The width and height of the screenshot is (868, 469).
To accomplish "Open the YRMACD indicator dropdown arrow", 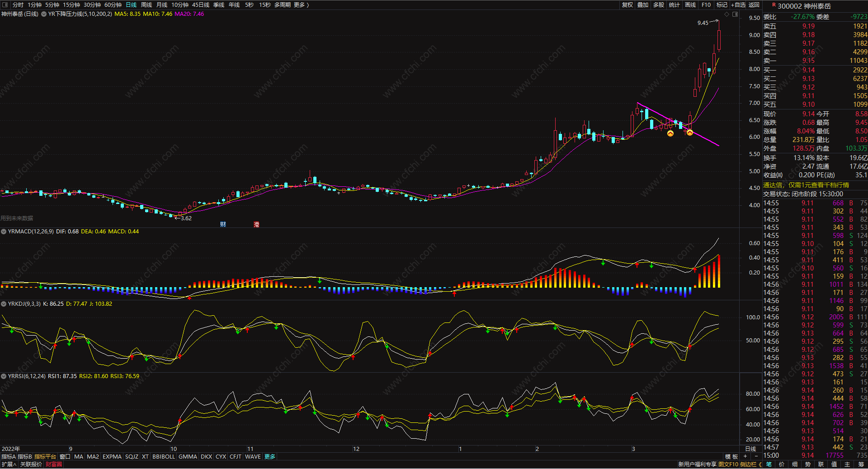I will tap(4, 232).
